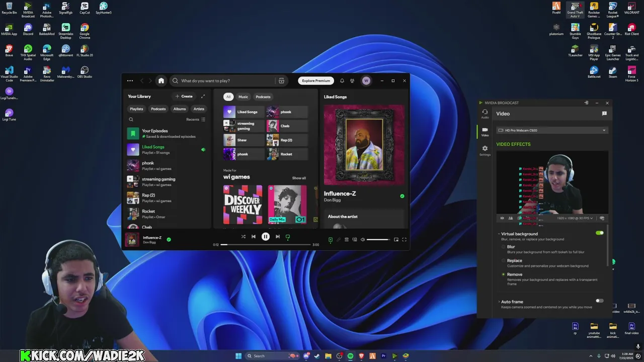Select the Music filter chip
Image resolution: width=644 pixels, height=362 pixels.
coord(243,97)
